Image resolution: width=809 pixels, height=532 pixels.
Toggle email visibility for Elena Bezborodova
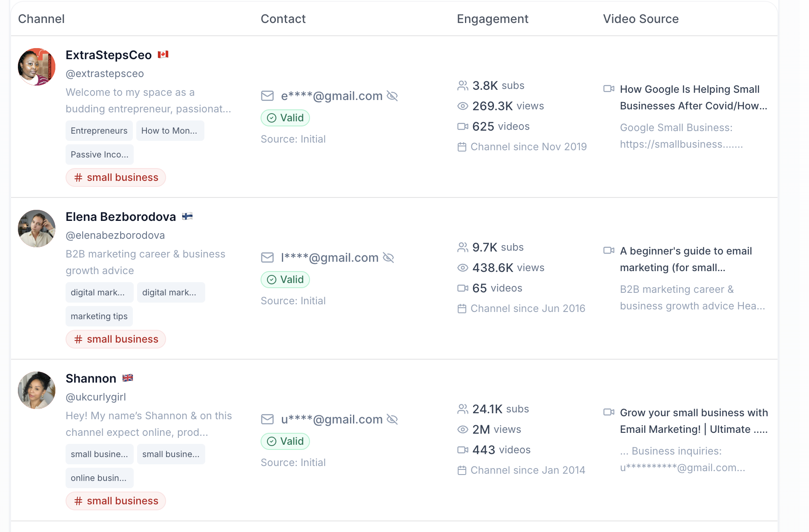[x=388, y=257]
